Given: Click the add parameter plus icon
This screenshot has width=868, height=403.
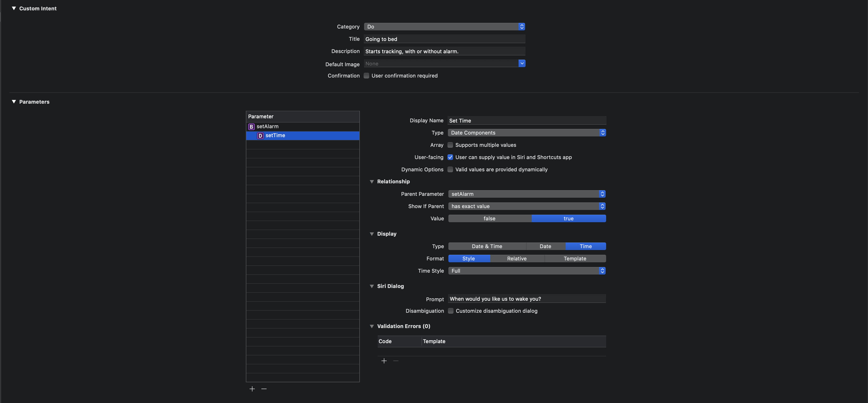Looking at the screenshot, I should [x=252, y=389].
